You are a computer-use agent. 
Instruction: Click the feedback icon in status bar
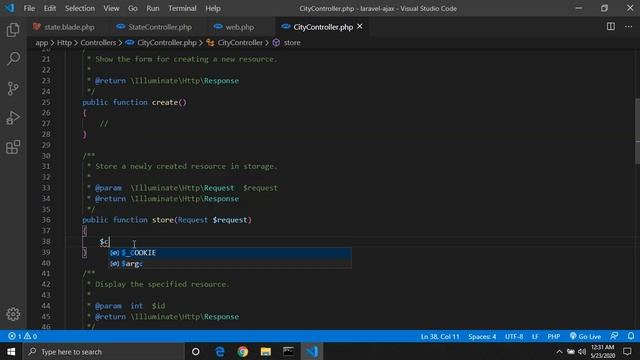614,336
